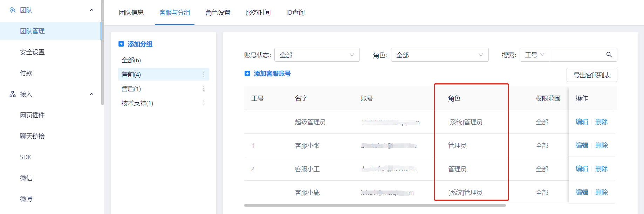Open the 角色 filter dropdown
Image resolution: width=644 pixels, height=214 pixels.
(440, 55)
